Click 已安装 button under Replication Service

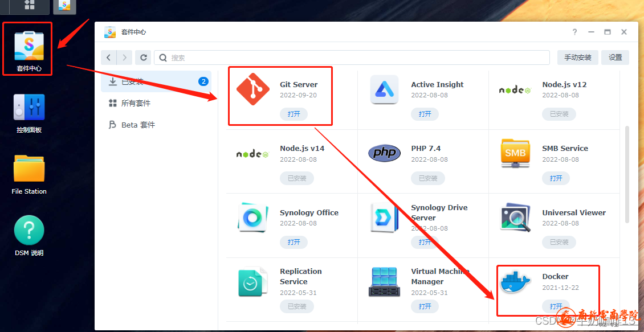click(x=296, y=306)
